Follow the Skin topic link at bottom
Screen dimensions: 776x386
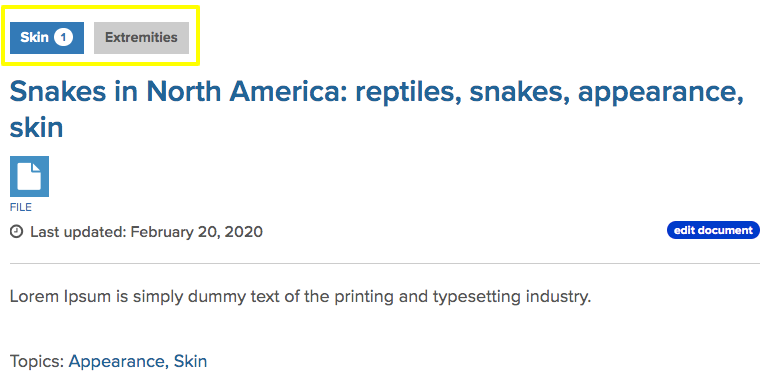[190, 361]
